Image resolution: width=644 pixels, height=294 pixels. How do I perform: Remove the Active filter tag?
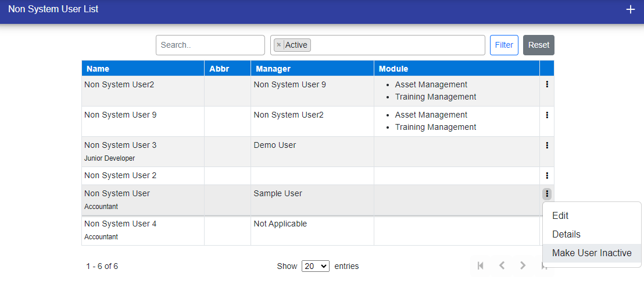point(279,45)
